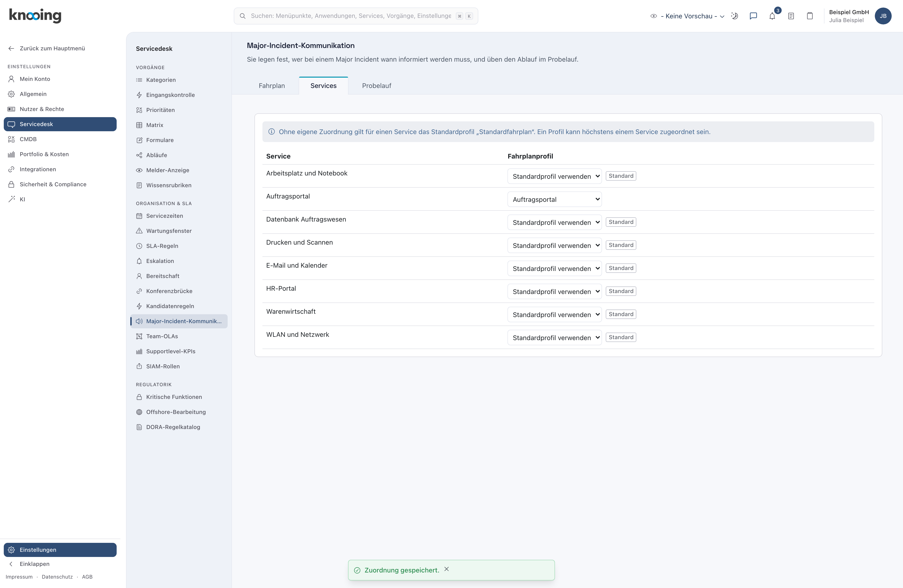Open Fahrplanprofil dropdown for WLAN und Netzwerk
The height and width of the screenshot is (588, 903).
pyautogui.click(x=554, y=338)
